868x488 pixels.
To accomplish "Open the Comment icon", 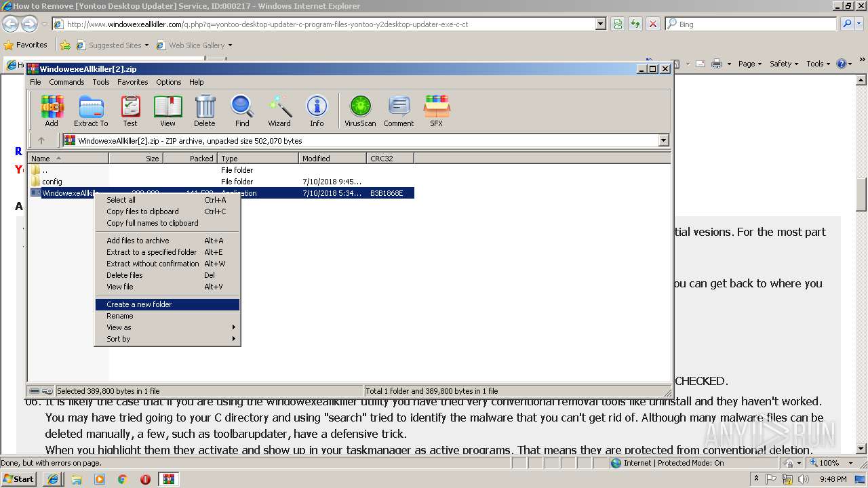I will pyautogui.click(x=399, y=111).
